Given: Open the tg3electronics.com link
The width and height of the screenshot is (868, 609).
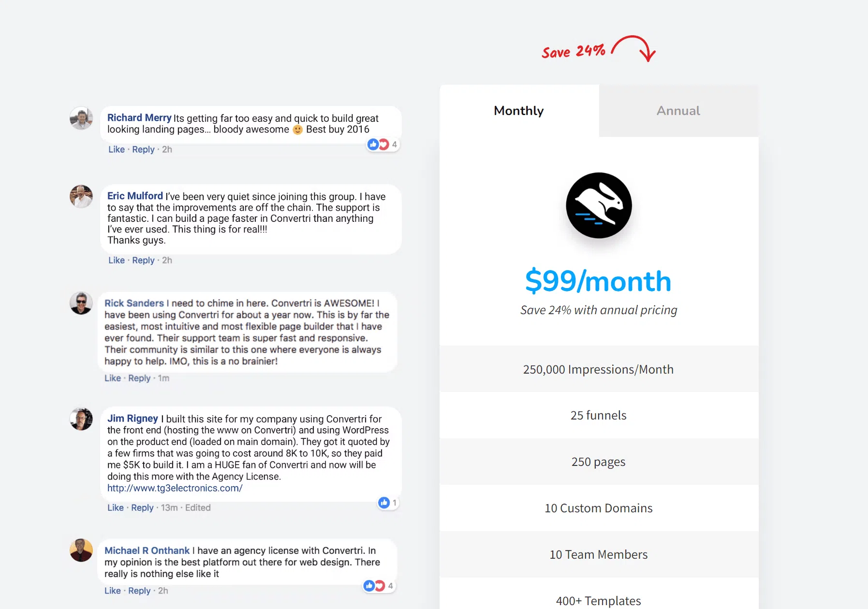Looking at the screenshot, I should [x=175, y=488].
